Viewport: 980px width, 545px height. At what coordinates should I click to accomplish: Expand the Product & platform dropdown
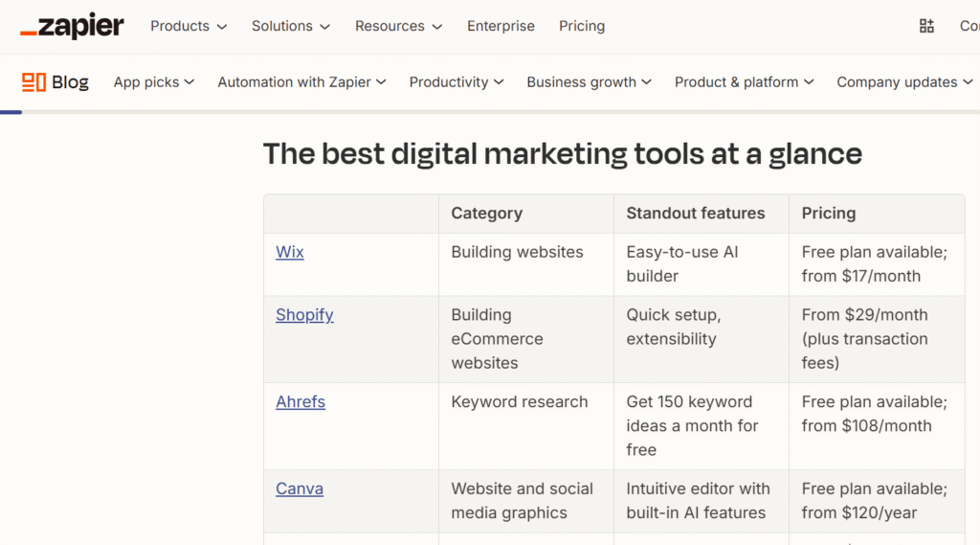click(x=745, y=82)
